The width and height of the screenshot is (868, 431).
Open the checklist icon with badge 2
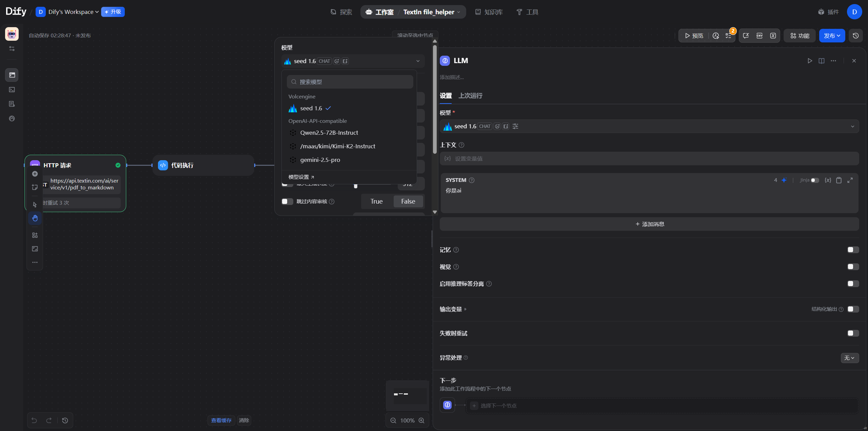[x=728, y=36]
